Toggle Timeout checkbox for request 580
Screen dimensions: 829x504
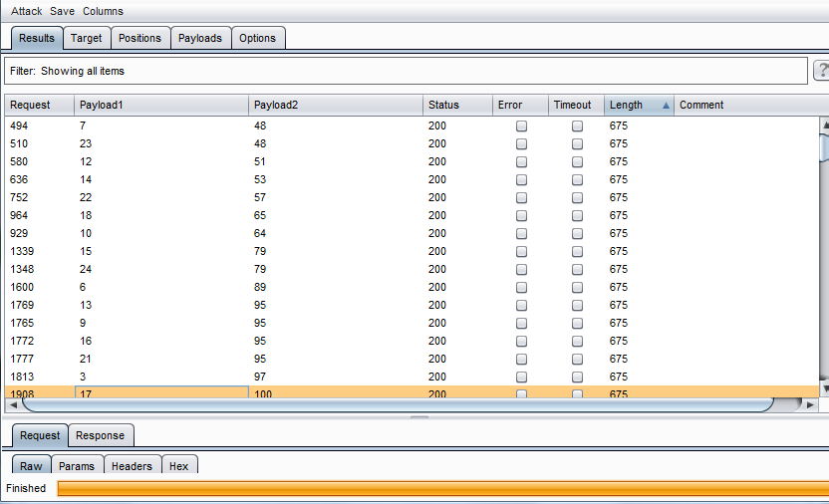(577, 161)
